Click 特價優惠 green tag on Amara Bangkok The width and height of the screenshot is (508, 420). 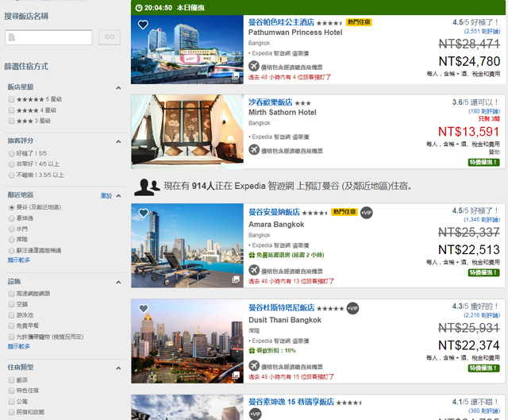point(483,272)
